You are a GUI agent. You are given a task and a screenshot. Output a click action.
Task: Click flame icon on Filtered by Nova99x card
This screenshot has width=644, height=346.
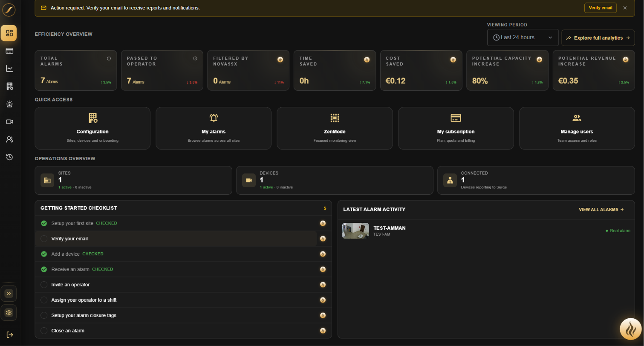click(280, 60)
